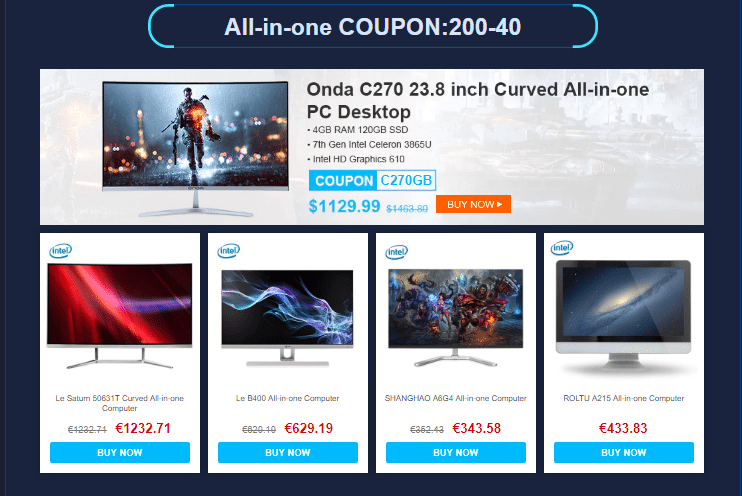Open SHANGHAO A6G4 All-in-one Computer title link
Screen dimensions: 742x496
pyautogui.click(x=456, y=399)
